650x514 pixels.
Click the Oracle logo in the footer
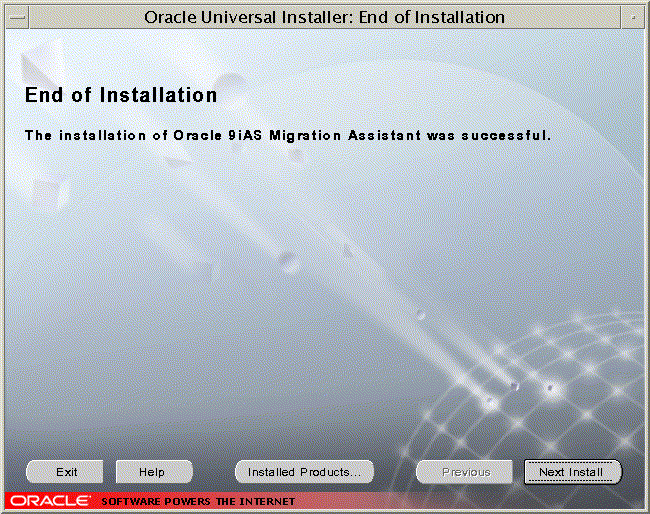click(50, 501)
